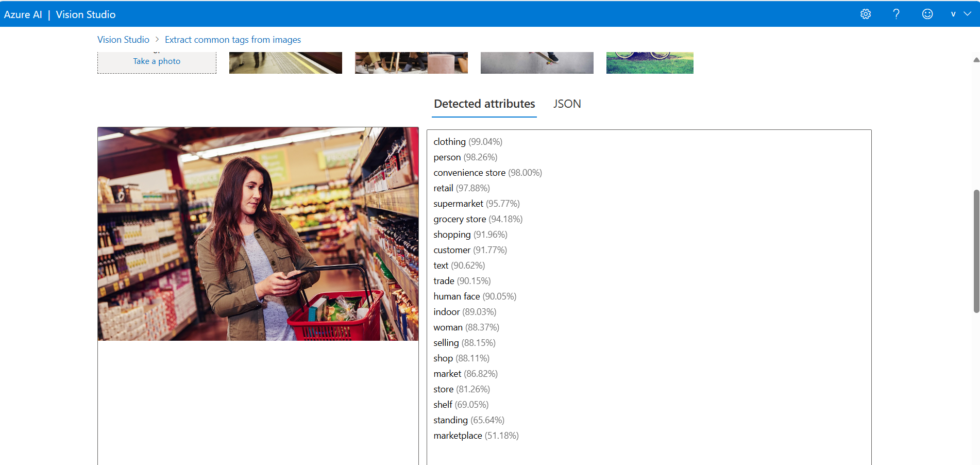Select the skateboarder sample thumbnail
980x465 pixels.
(536, 62)
